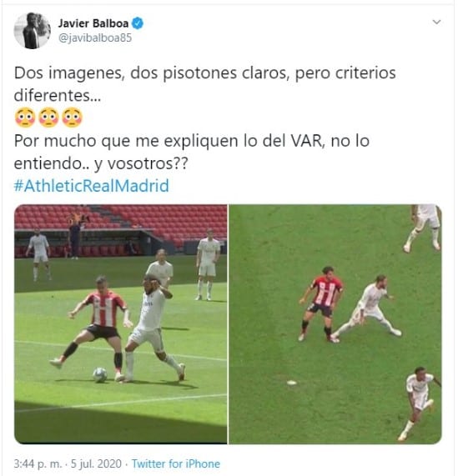Screen dimensions: 458x476
Task: Click the middle flushed-face emoji
Action: [x=48, y=118]
